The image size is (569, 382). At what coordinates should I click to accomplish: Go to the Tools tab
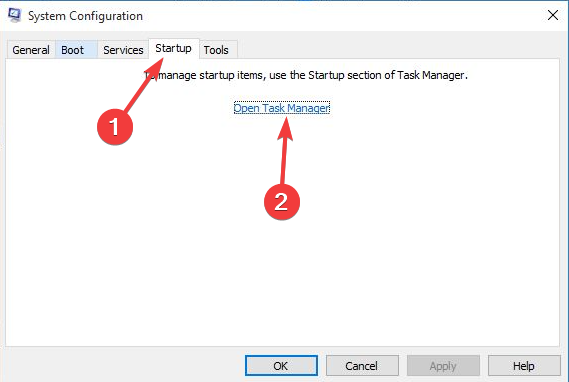[x=216, y=50]
